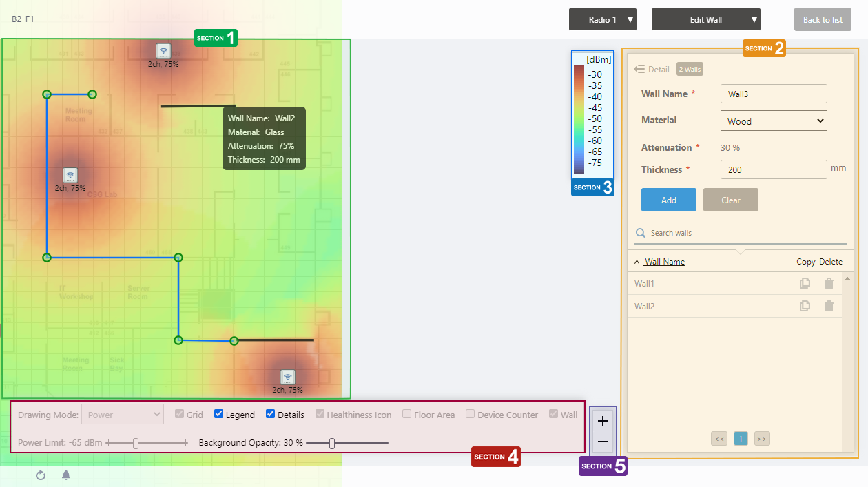Select the access point icon at top of map
The width and height of the screenshot is (868, 487).
click(163, 51)
